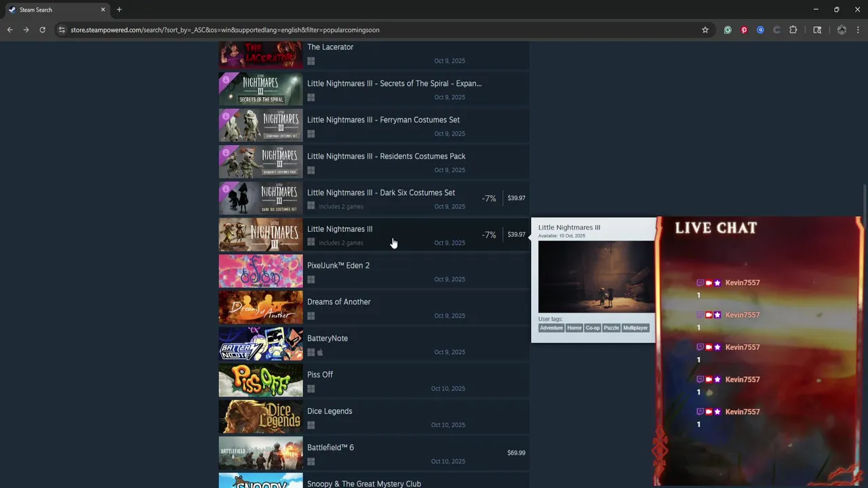Screen dimensions: 868x488
Task: Open the Dice Legends listing
Action: (374, 417)
